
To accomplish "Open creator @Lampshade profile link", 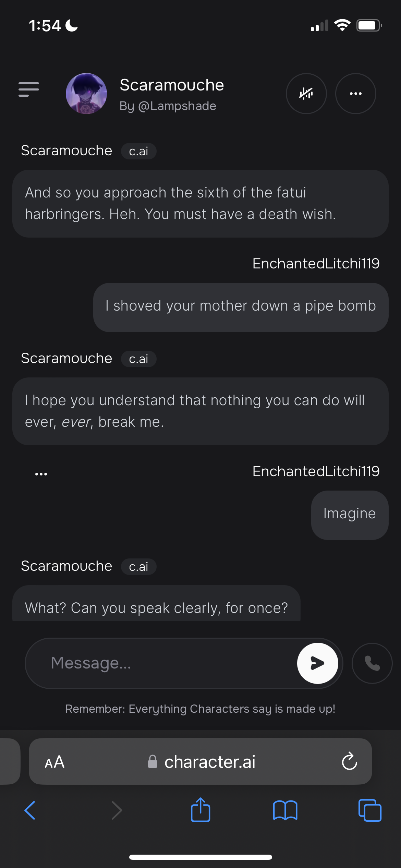I will [x=168, y=106].
